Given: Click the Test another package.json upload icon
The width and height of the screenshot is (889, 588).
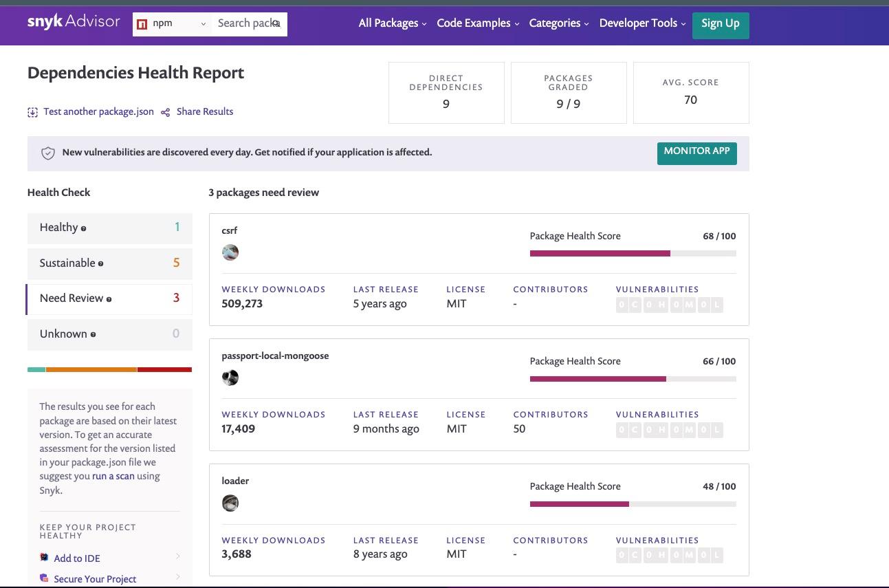Looking at the screenshot, I should coord(32,112).
